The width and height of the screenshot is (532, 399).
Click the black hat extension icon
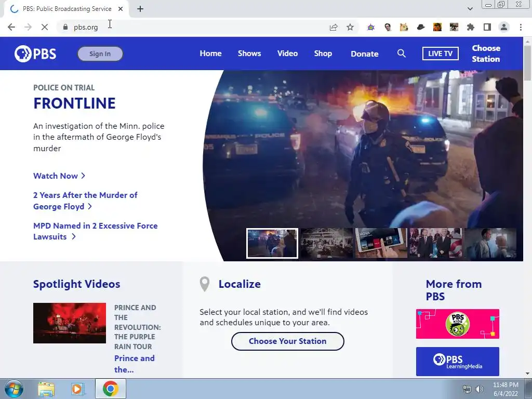tap(421, 27)
